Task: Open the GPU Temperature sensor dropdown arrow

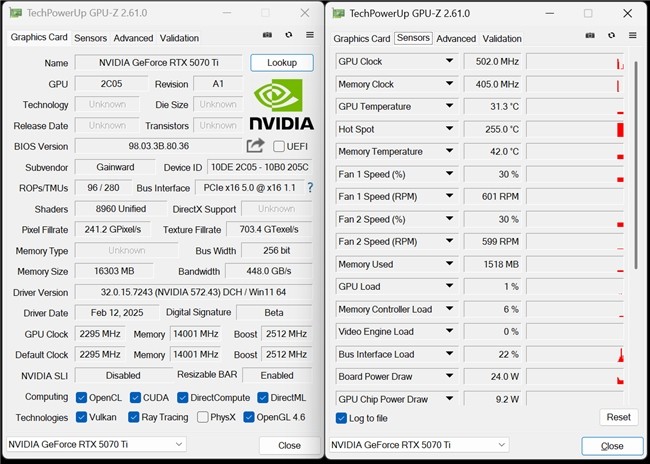Action: tap(449, 106)
